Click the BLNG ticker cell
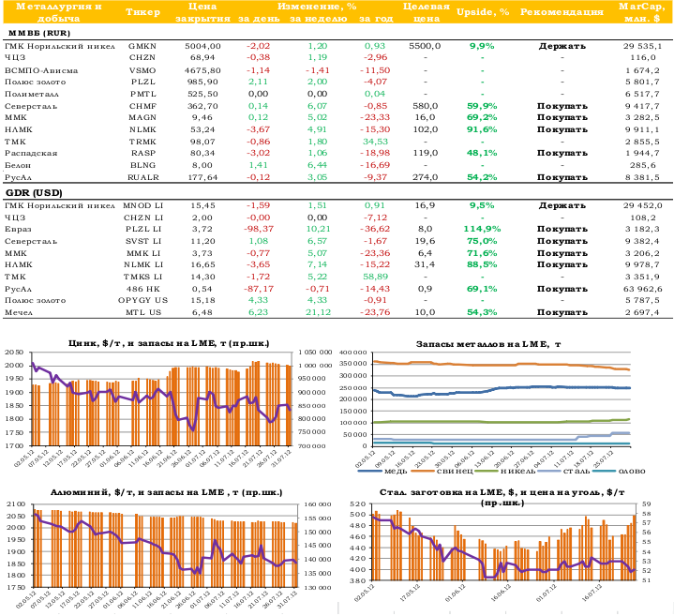674x616 pixels. click(x=143, y=165)
